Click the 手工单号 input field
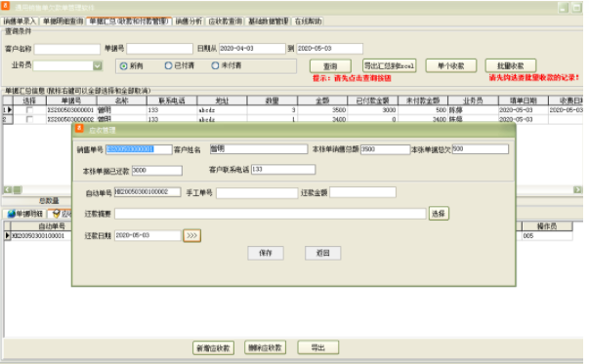This screenshot has width=589, height=364. pyautogui.click(x=257, y=193)
